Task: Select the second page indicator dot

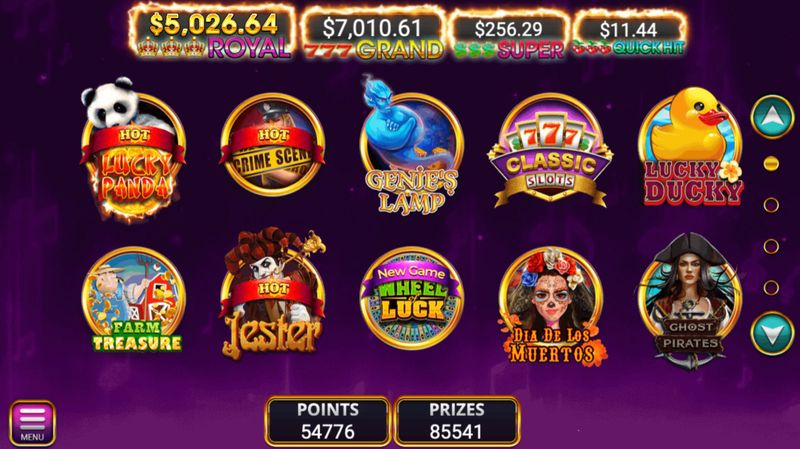Action: click(x=771, y=205)
